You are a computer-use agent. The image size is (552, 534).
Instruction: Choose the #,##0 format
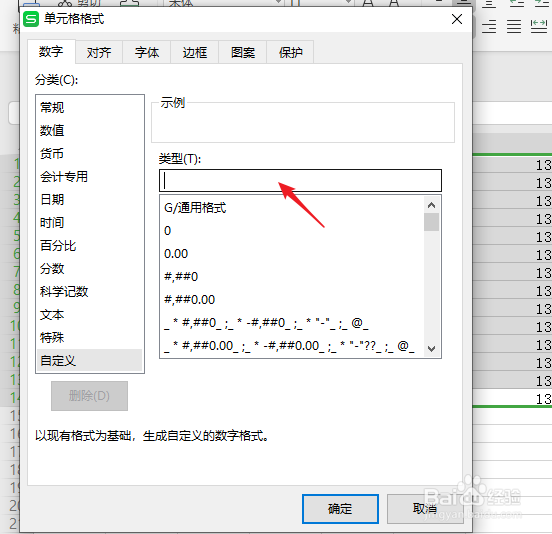(292, 277)
